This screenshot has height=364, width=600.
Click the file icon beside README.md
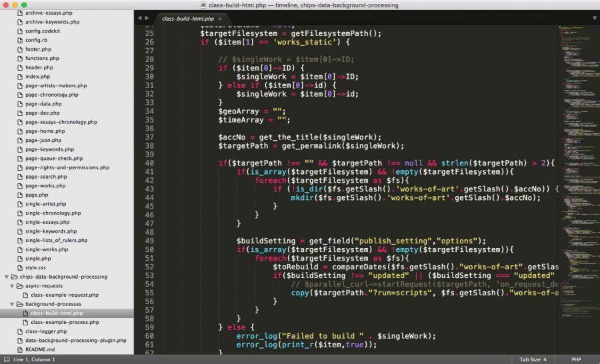pyautogui.click(x=19, y=349)
